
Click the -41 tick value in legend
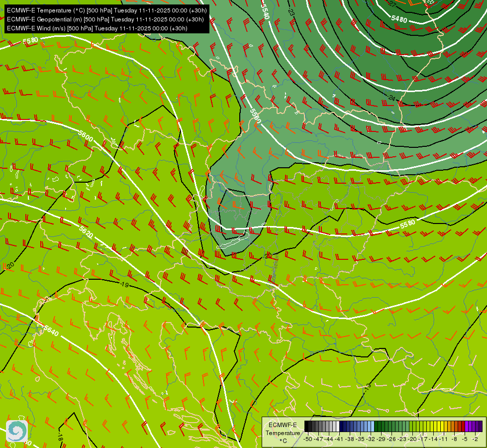tap(339, 440)
